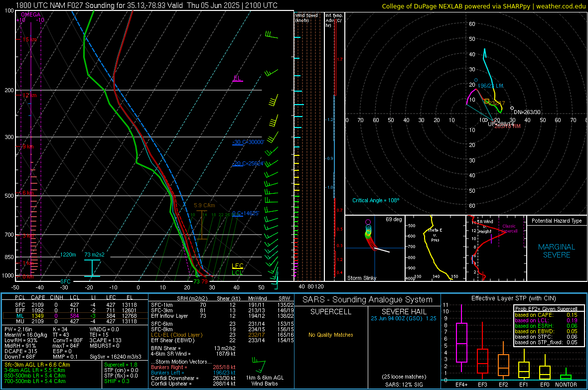The width and height of the screenshot is (588, 390).
Task: Click the SUPERCELL column header
Action: click(x=331, y=312)
